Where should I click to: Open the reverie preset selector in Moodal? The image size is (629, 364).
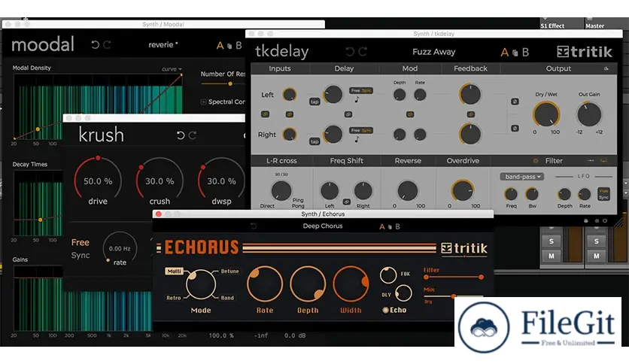(x=163, y=44)
